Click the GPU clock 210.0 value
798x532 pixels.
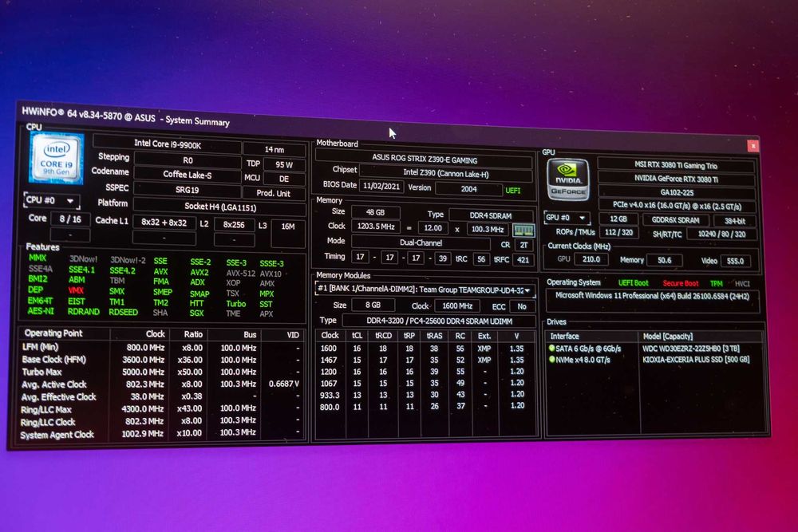(591, 259)
